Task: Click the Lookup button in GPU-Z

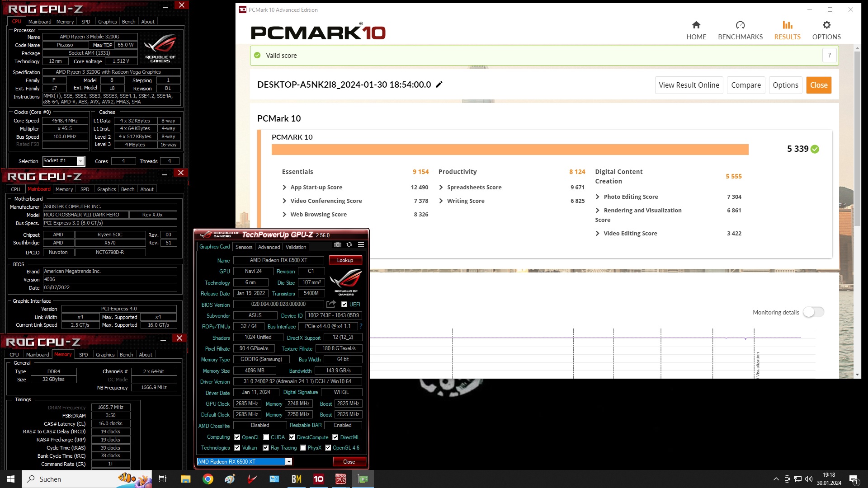Action: coord(345,260)
